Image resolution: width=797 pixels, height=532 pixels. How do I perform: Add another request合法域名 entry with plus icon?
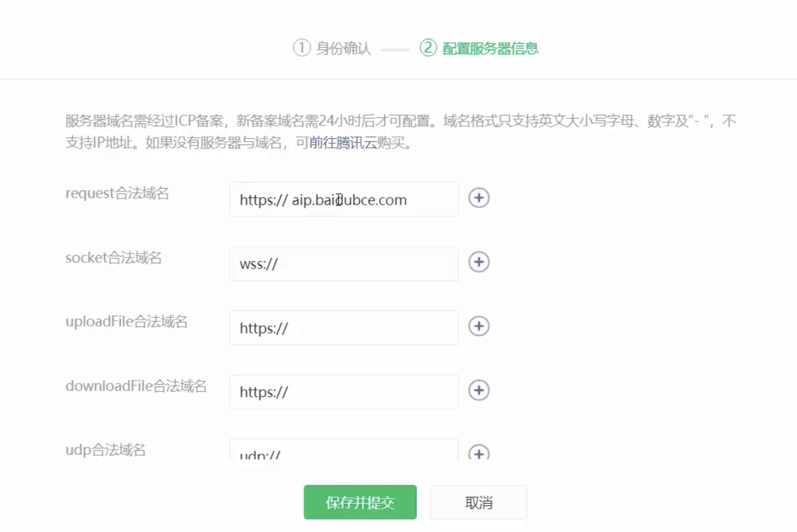pyautogui.click(x=479, y=198)
